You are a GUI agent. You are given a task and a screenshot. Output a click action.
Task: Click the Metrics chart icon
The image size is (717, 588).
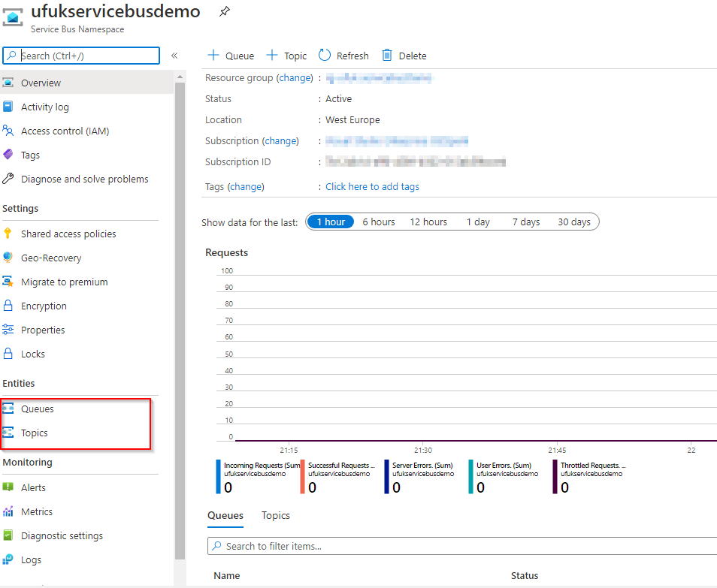[x=8, y=511]
